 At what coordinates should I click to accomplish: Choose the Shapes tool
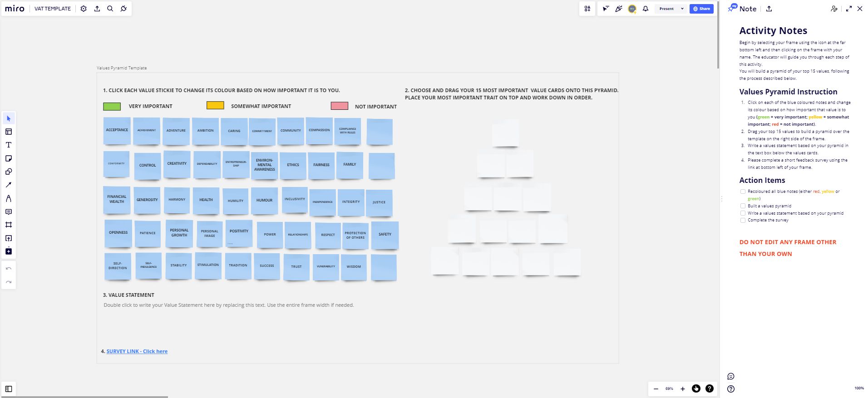(x=9, y=172)
